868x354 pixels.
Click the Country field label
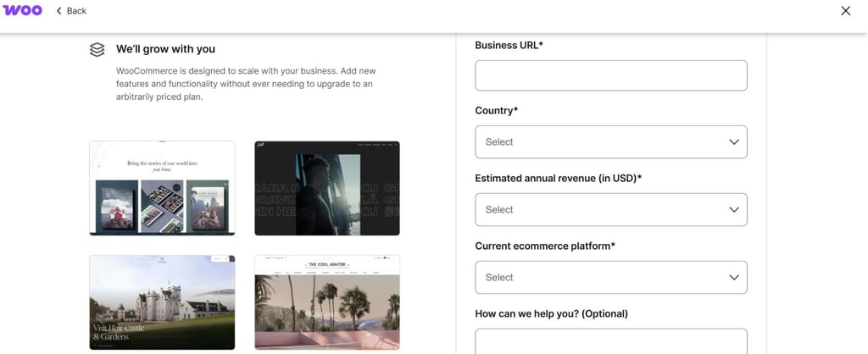(x=497, y=111)
